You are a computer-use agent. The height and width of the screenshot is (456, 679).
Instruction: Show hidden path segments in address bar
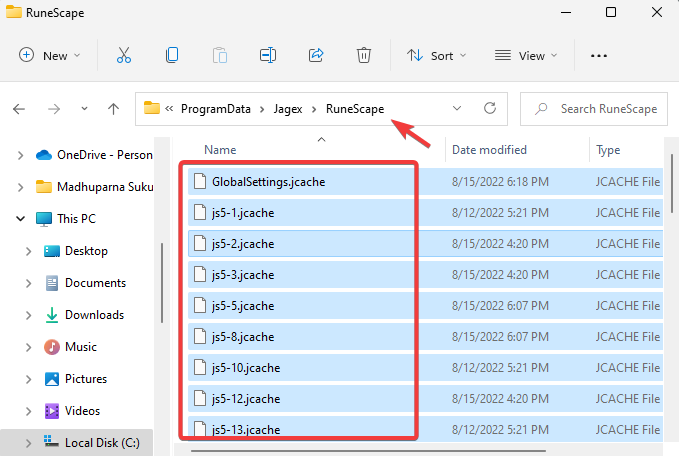(169, 109)
